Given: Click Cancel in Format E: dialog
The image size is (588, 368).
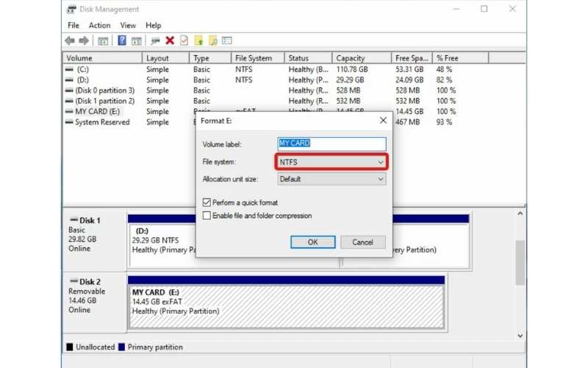Looking at the screenshot, I should [362, 242].
